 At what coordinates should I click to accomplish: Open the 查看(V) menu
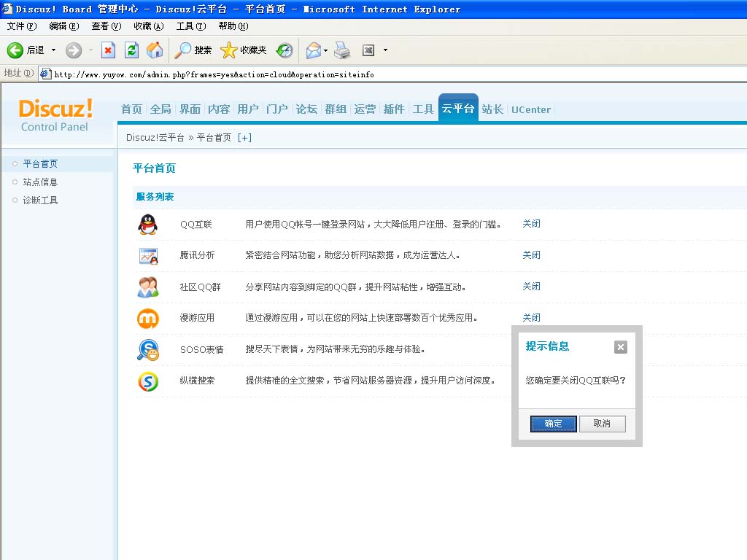click(x=107, y=26)
